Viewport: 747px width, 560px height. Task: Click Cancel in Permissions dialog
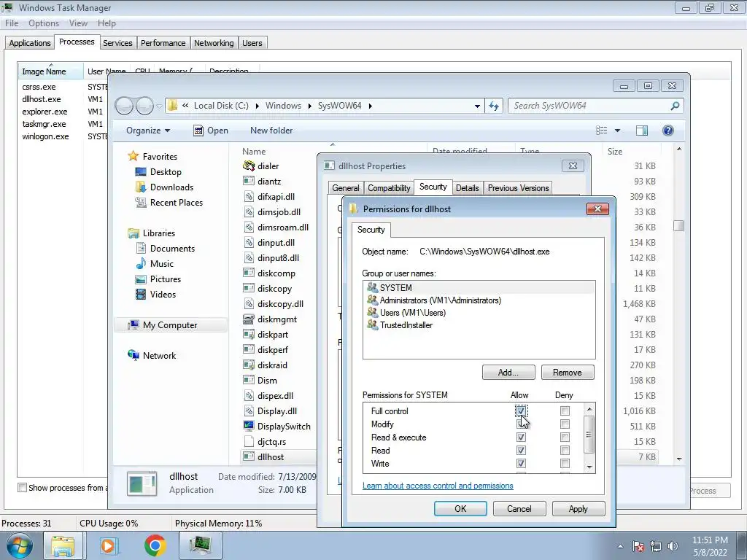point(519,508)
